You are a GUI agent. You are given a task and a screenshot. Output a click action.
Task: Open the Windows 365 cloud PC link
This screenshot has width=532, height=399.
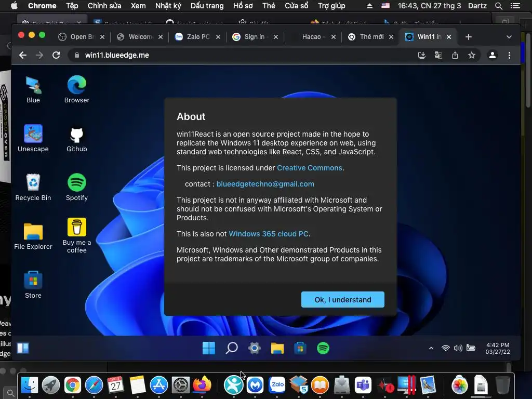pyautogui.click(x=269, y=234)
